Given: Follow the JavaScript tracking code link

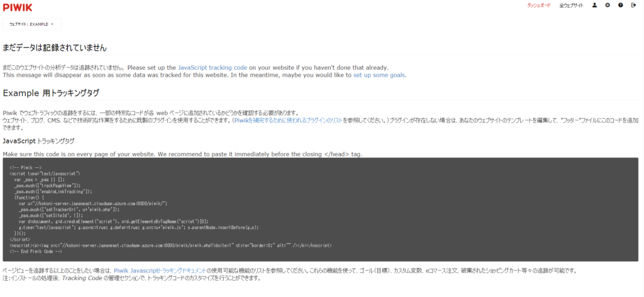Looking at the screenshot, I should tap(213, 67).
